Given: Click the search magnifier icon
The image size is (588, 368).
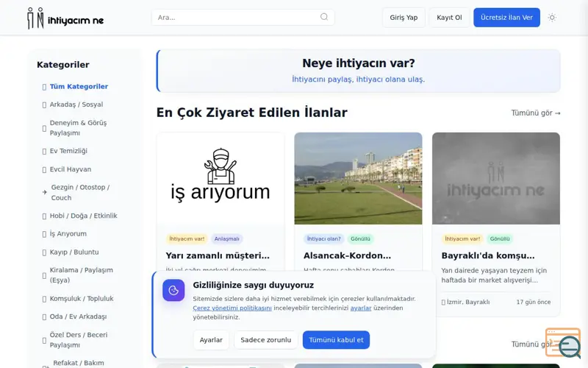Looking at the screenshot, I should pos(324,17).
